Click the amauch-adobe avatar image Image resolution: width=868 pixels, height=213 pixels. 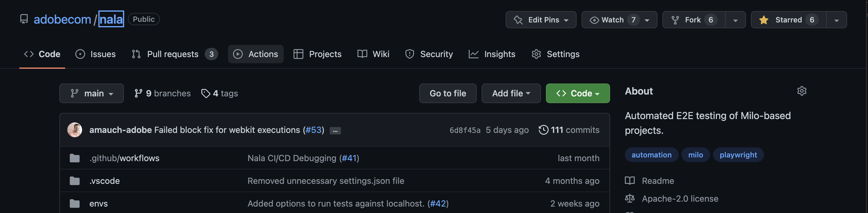pos(75,130)
